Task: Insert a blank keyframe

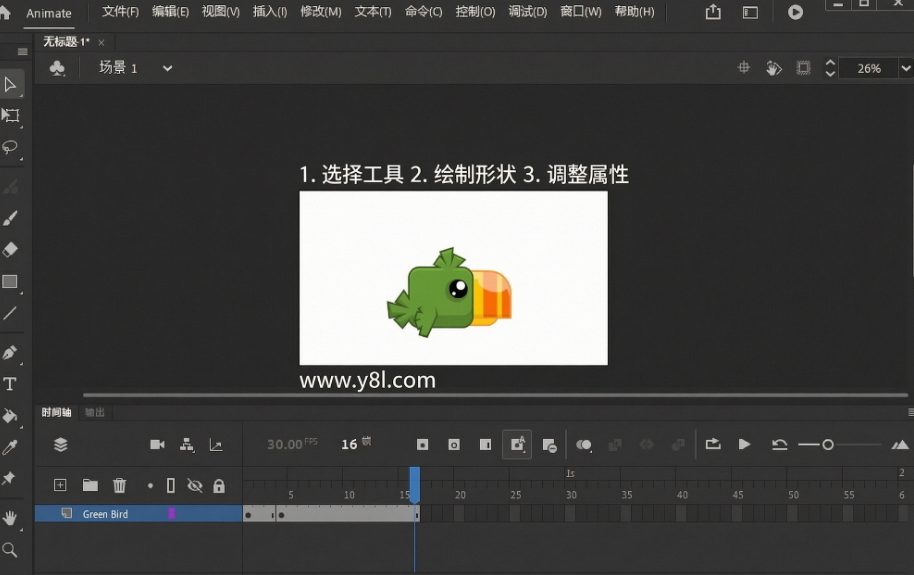Action: coord(454,445)
